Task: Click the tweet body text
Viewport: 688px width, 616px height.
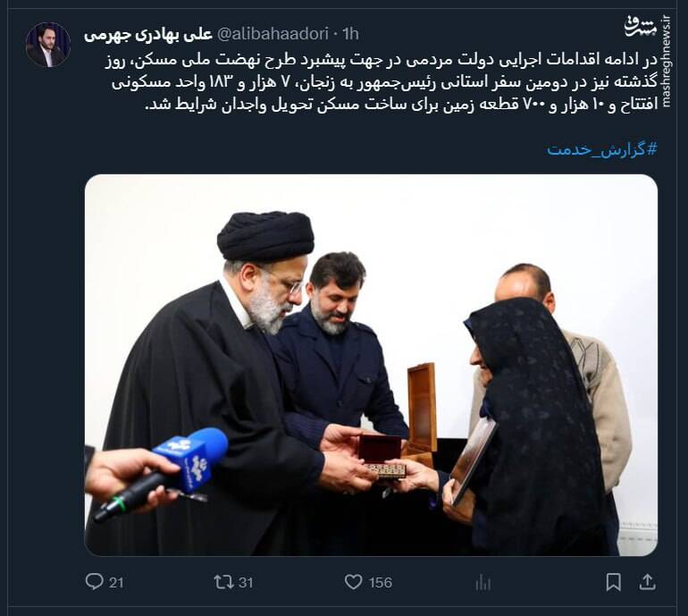Action: point(382,83)
